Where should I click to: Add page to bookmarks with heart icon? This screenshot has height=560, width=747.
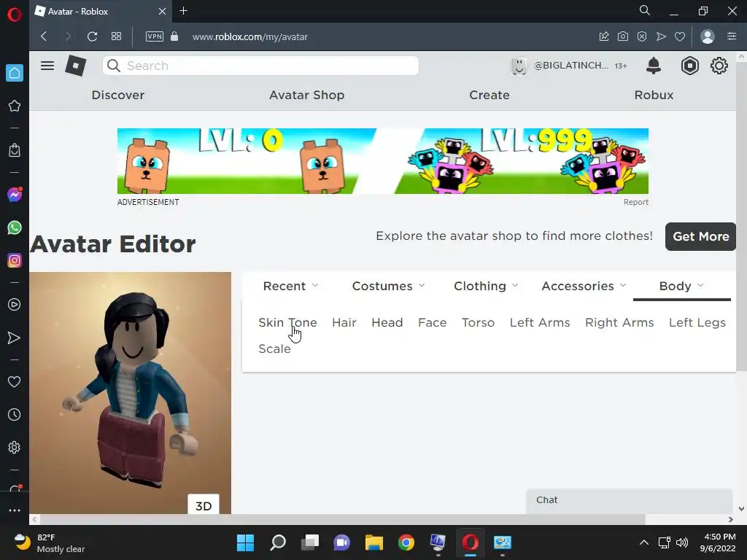680,36
